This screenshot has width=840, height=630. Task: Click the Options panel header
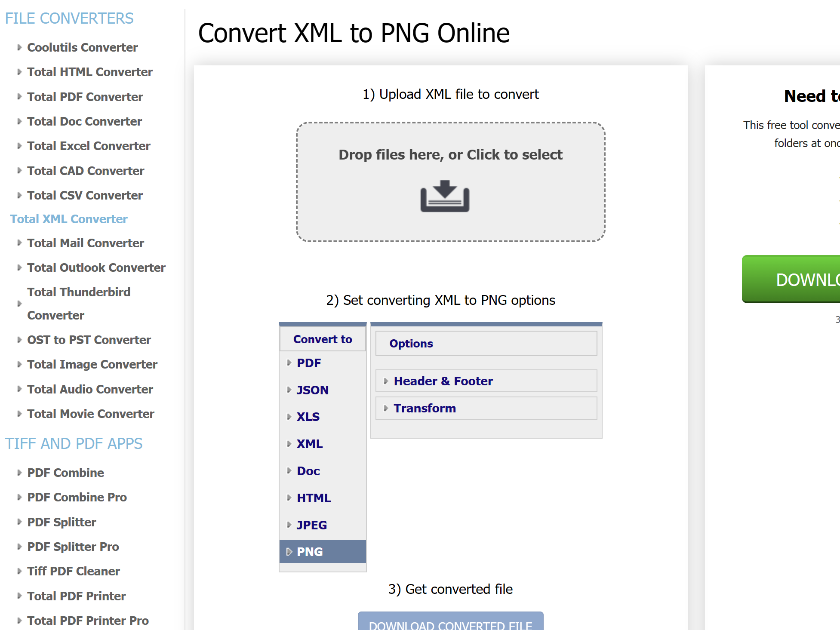pyautogui.click(x=486, y=343)
